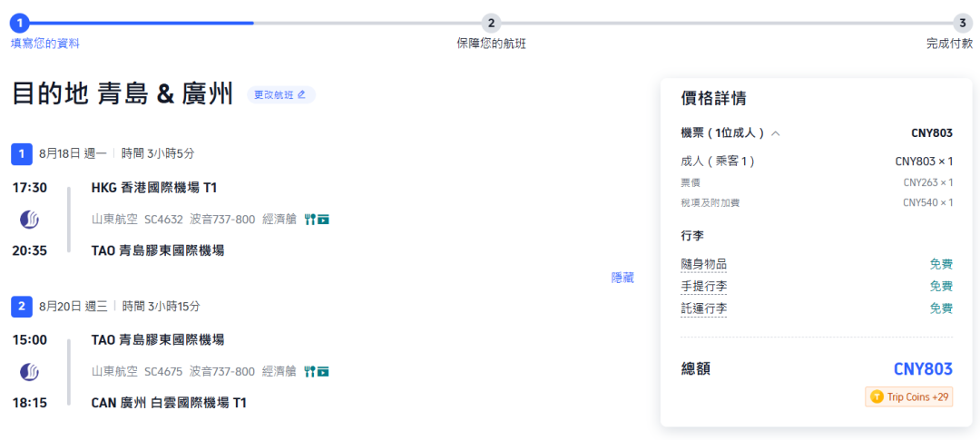Click the 20:35 arrival time
980x440 pixels.
coord(29,250)
